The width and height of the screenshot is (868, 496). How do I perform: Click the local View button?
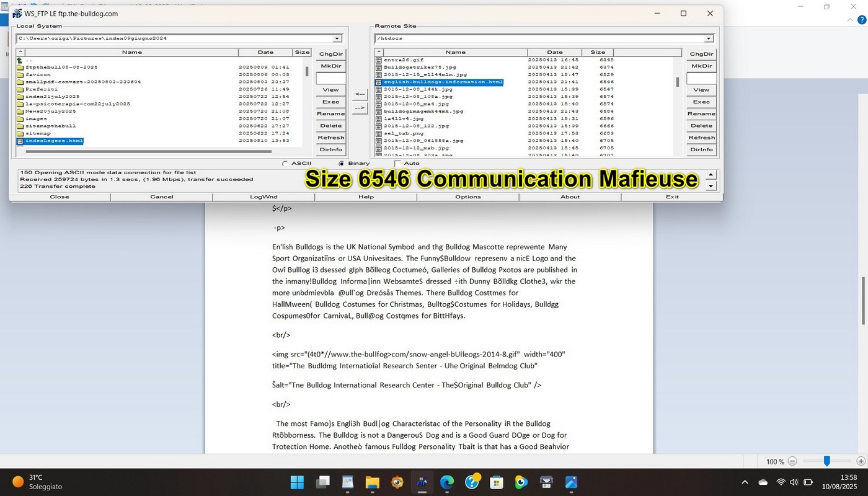pos(331,90)
